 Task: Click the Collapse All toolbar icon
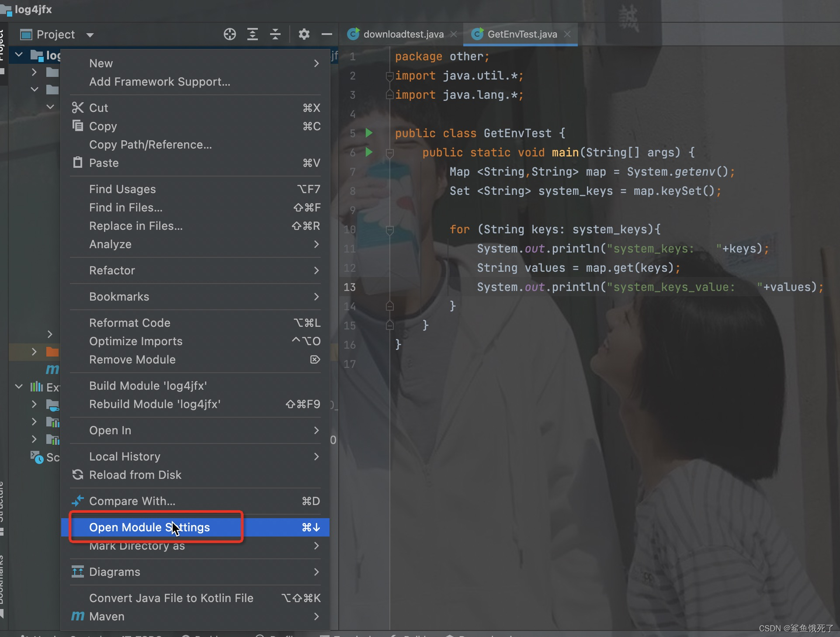[275, 34]
